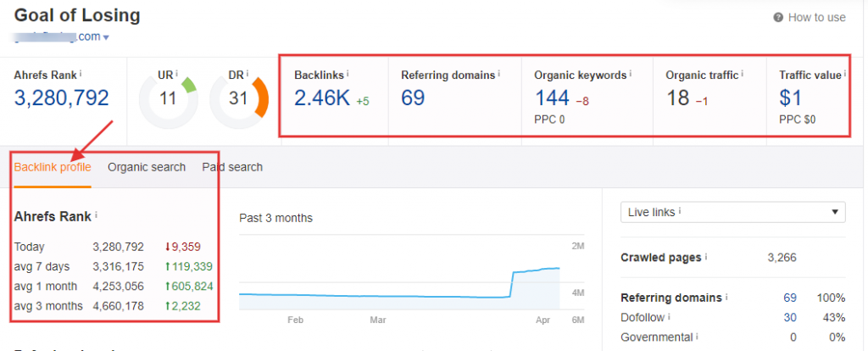
Task: Click the PPC $0 text under Traffic value
Action: pos(797,119)
